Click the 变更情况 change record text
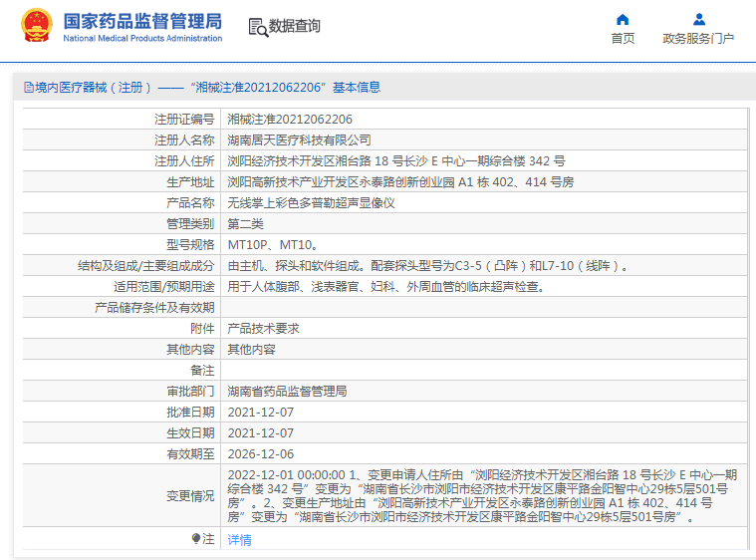The width and height of the screenshot is (756, 560). 482,496
